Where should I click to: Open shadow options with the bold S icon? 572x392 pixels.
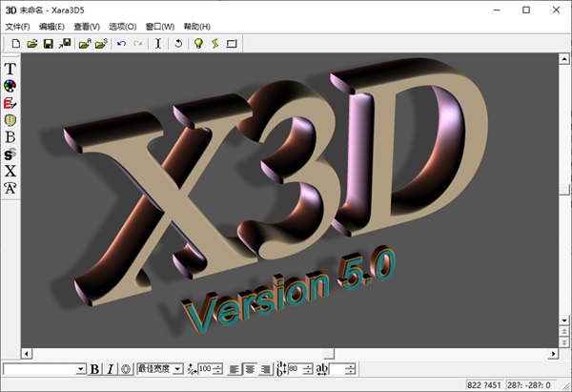10,155
